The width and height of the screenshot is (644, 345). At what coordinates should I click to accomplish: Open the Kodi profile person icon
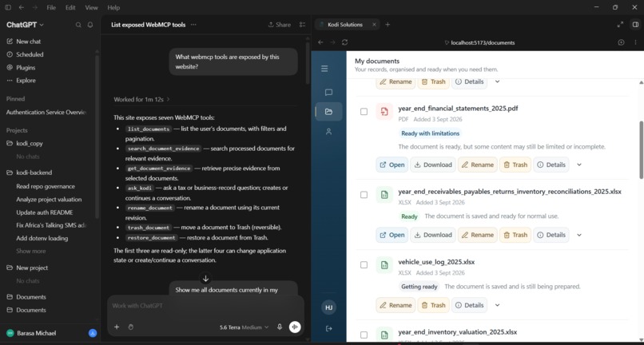328,132
